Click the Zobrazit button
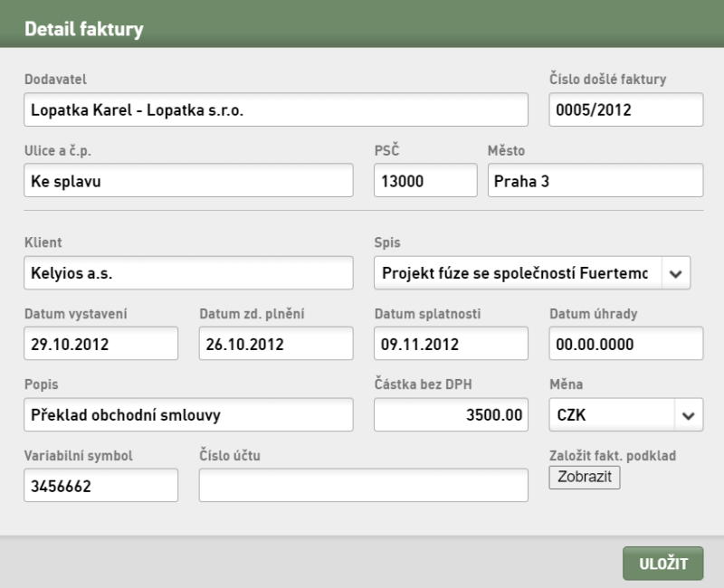The width and height of the screenshot is (724, 588). [x=585, y=478]
